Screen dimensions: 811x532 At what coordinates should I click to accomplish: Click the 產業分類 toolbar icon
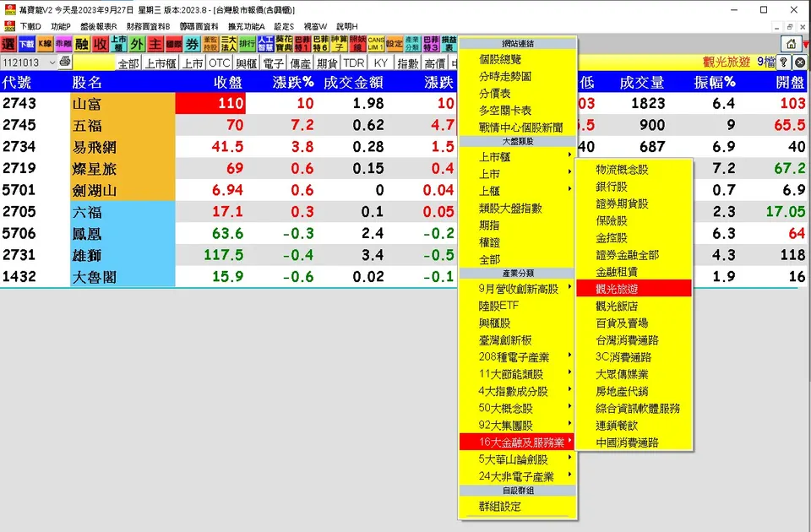click(412, 45)
